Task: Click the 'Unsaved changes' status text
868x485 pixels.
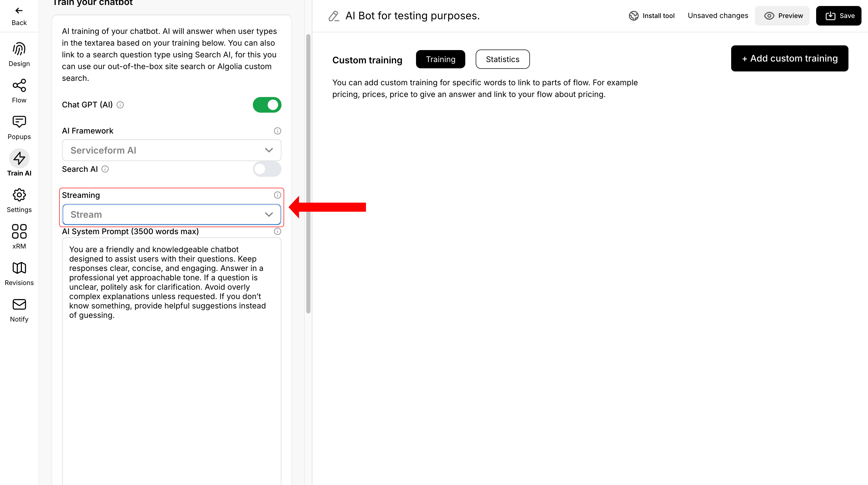Action: pyautogui.click(x=718, y=16)
